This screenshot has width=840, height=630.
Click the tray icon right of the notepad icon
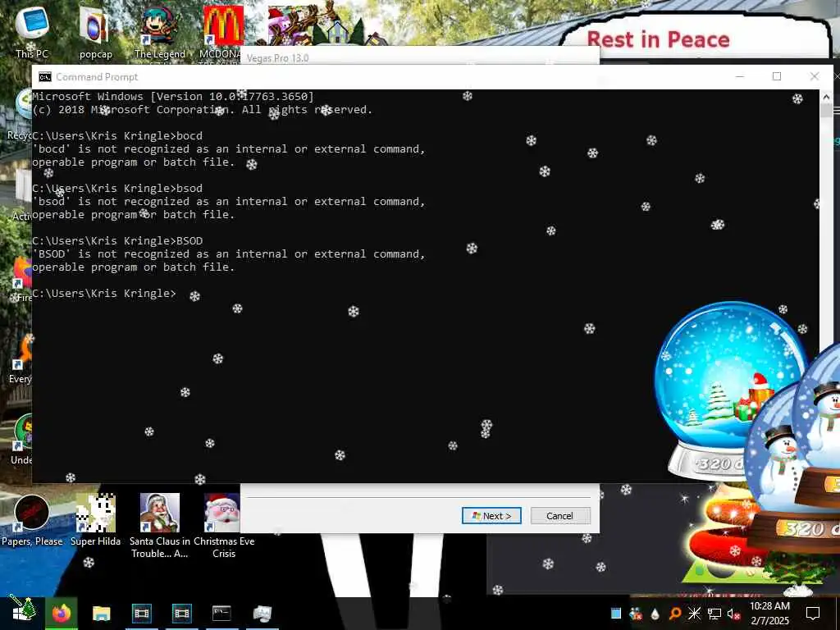[636, 614]
